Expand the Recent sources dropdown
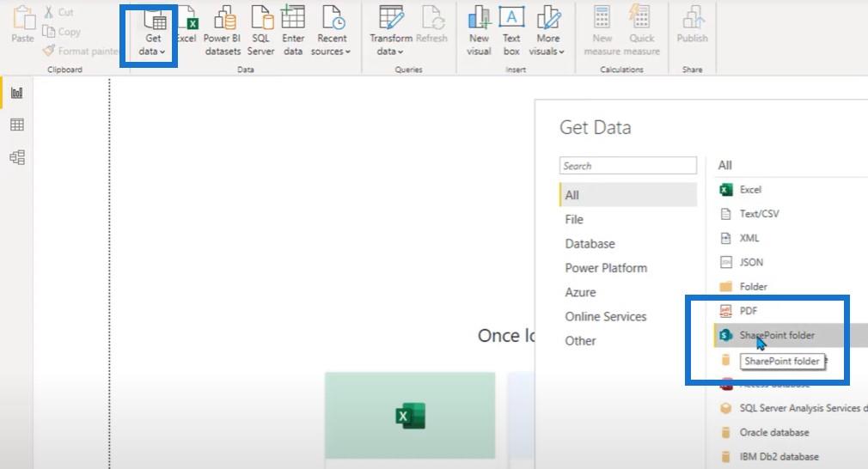 click(331, 31)
